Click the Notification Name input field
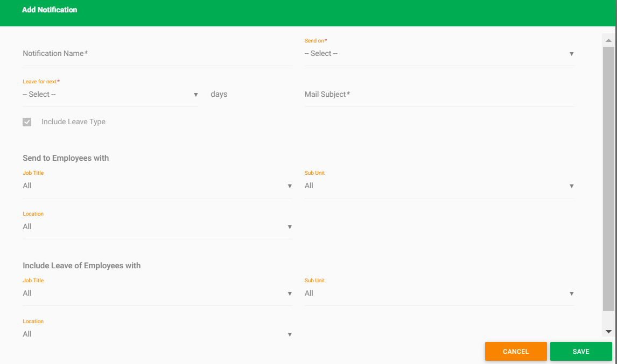 pos(157,54)
